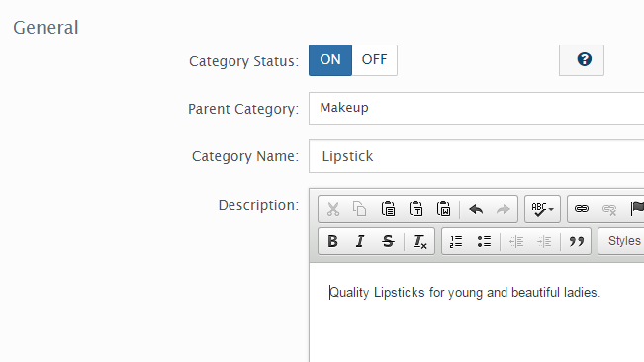The width and height of the screenshot is (644, 362).
Task: Open the Parent Category Makeup field
Action: click(x=477, y=109)
